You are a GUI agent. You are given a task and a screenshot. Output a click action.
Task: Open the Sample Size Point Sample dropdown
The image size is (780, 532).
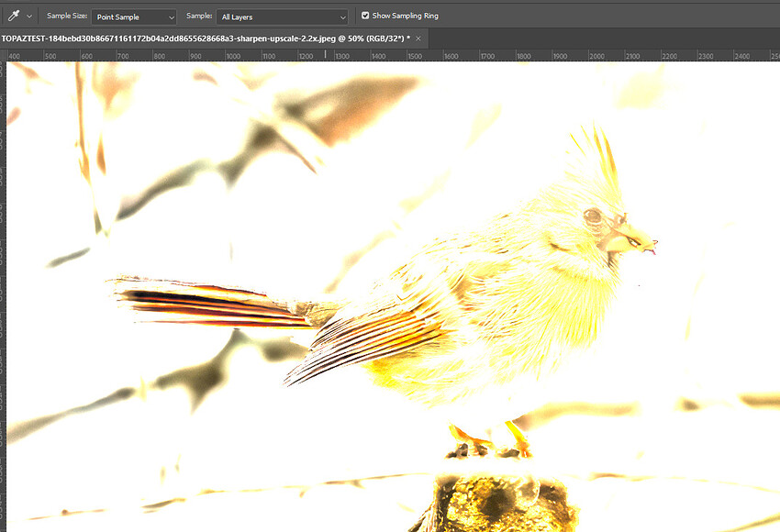(x=134, y=17)
